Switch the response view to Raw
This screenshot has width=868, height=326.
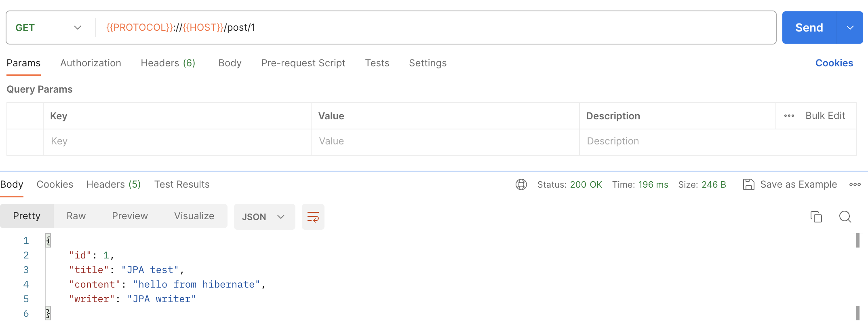pos(76,216)
